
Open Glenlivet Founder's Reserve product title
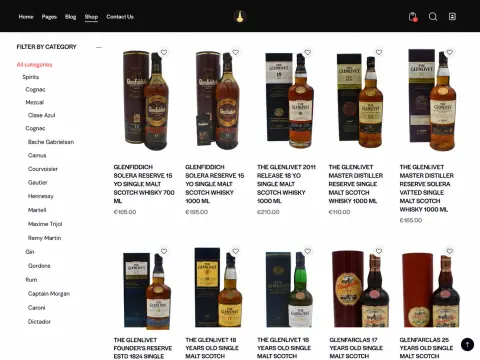[143, 348]
